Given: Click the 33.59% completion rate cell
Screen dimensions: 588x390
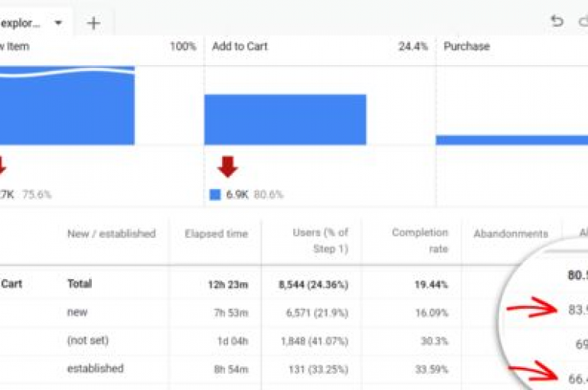Looking at the screenshot, I should [x=432, y=370].
